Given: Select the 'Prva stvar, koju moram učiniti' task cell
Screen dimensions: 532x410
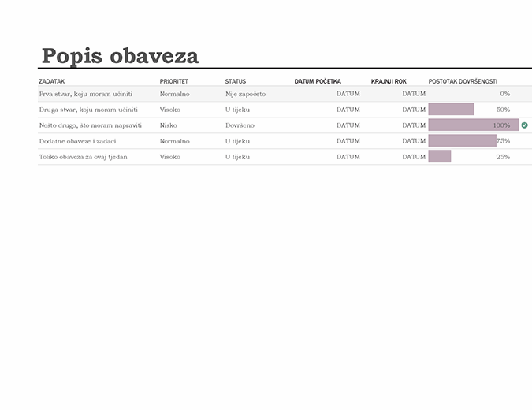Looking at the screenshot, I should (x=86, y=94).
